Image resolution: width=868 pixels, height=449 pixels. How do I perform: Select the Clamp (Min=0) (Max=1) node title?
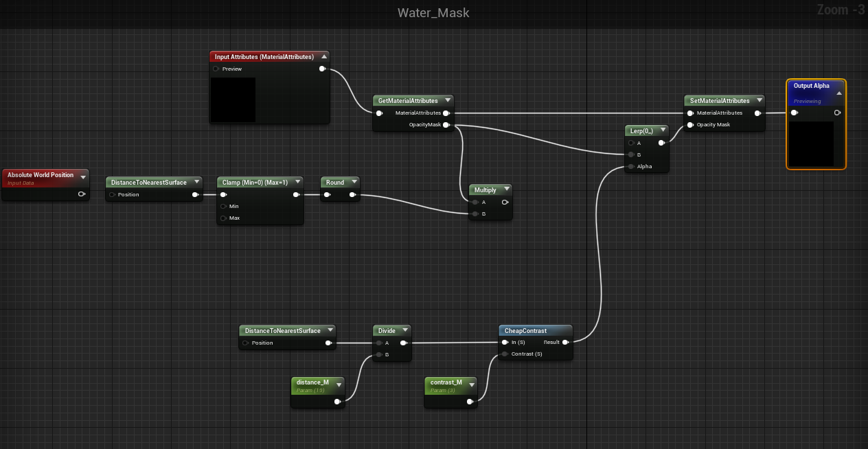pyautogui.click(x=255, y=183)
